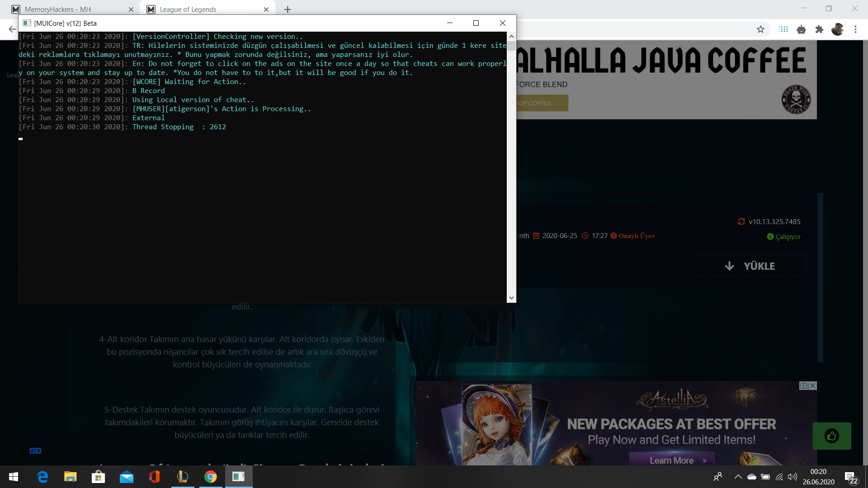Click the MUICore console title bar icon
The width and height of the screenshot is (868, 488).
[x=27, y=23]
